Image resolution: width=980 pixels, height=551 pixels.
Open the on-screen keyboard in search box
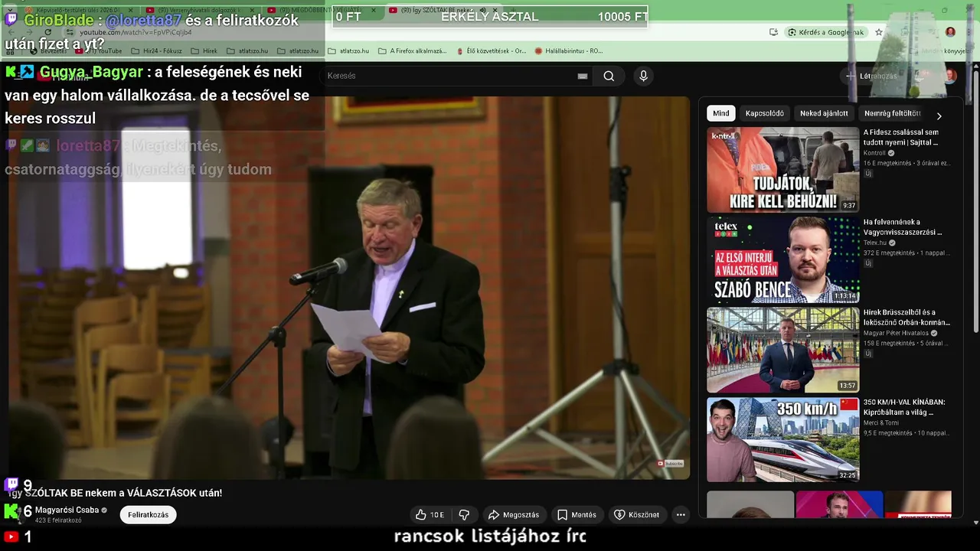[583, 76]
